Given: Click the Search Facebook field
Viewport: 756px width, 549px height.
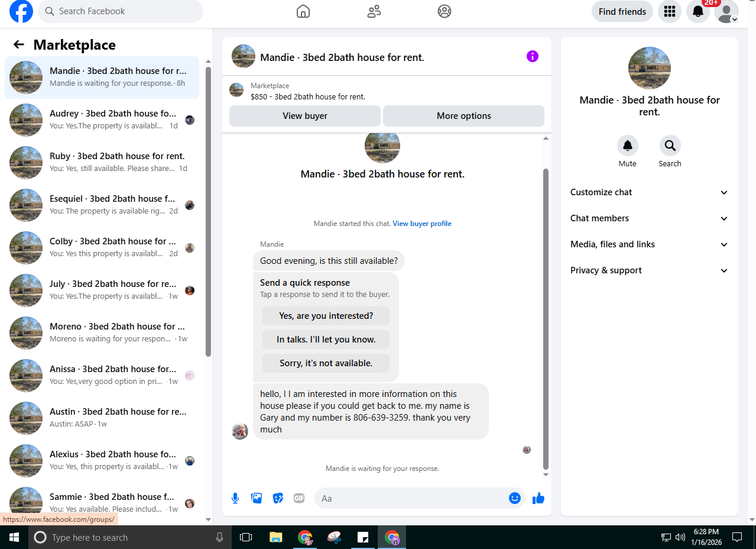Looking at the screenshot, I should (121, 11).
